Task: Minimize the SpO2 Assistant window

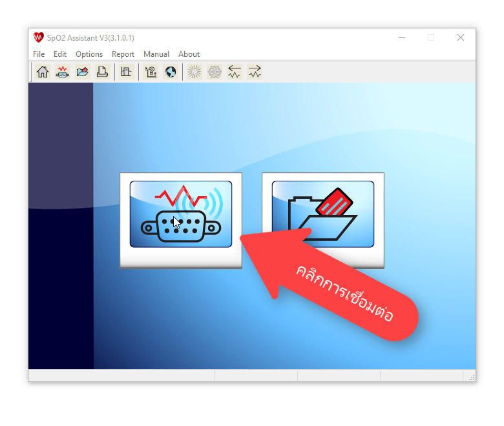Action: tap(402, 37)
